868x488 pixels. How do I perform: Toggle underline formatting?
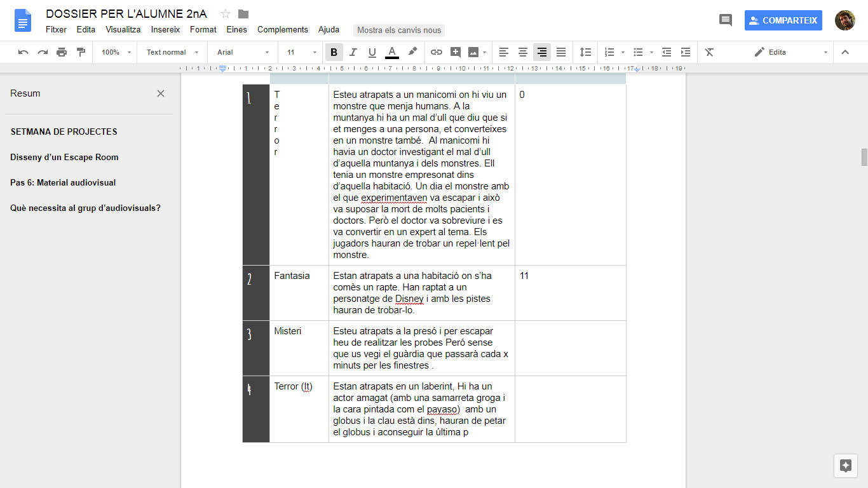coord(372,52)
